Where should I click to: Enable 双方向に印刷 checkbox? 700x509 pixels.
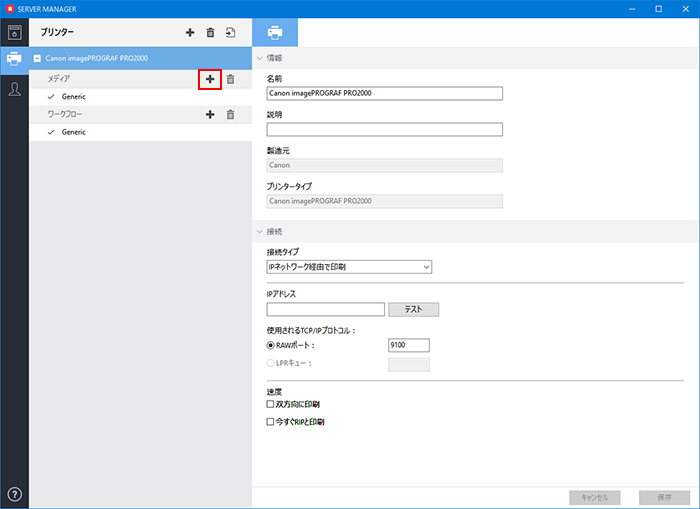(270, 404)
